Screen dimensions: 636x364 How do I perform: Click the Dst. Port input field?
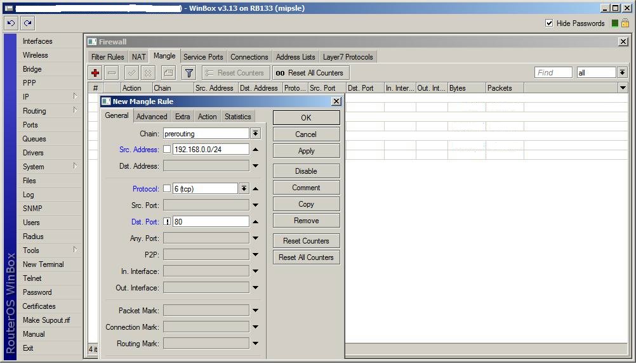(211, 222)
